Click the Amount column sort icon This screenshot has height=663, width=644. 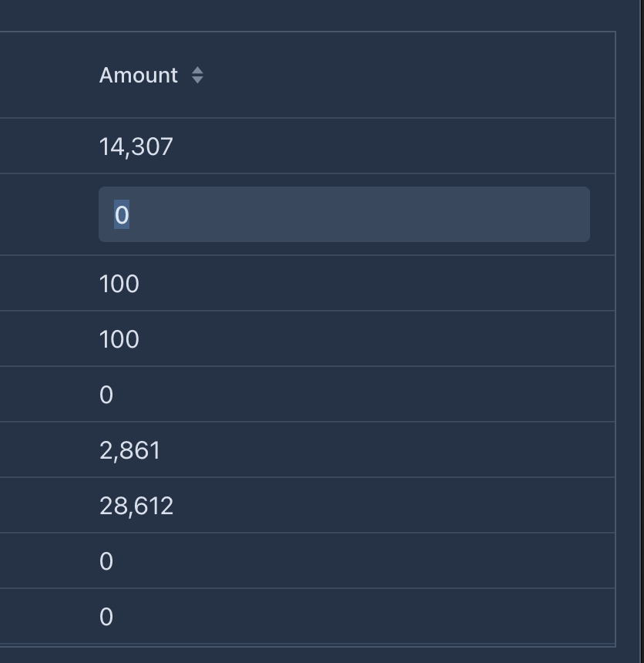click(x=197, y=76)
